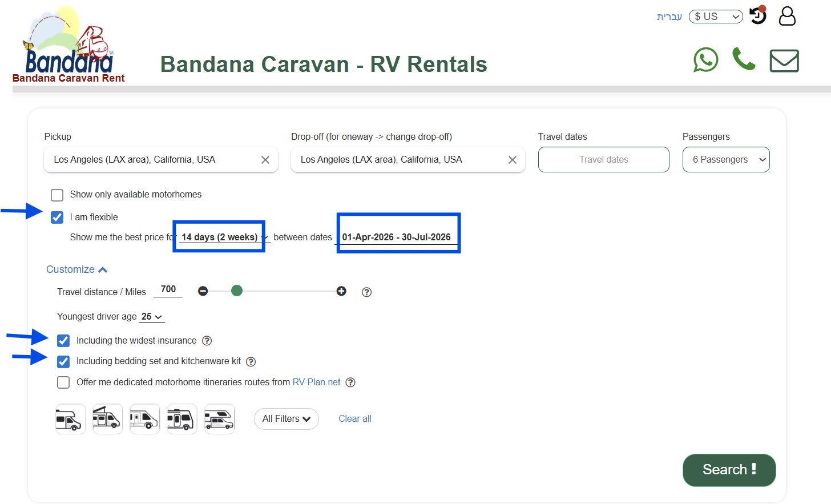This screenshot has width=831, height=504.
Task: Select the truck camper vehicle type icon
Action: click(220, 418)
